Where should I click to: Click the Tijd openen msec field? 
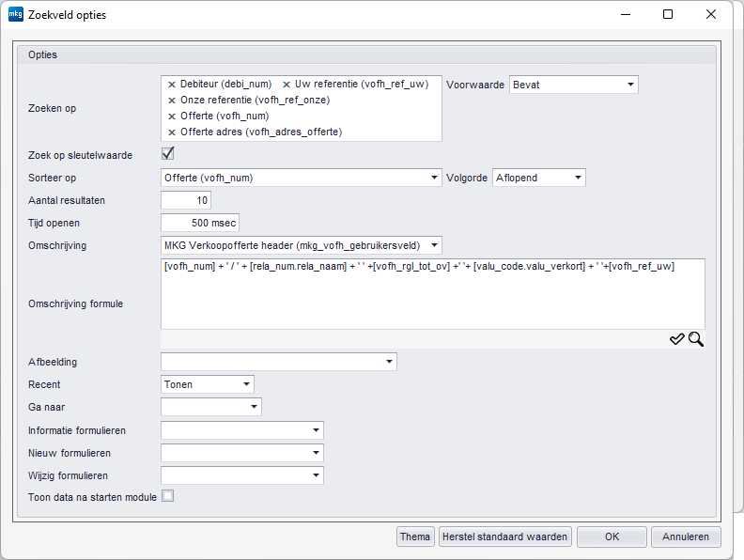click(200, 223)
